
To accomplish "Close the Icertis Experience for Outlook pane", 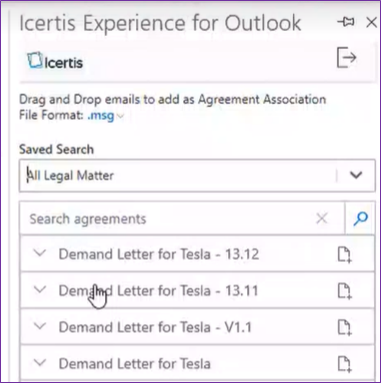I will (371, 22).
